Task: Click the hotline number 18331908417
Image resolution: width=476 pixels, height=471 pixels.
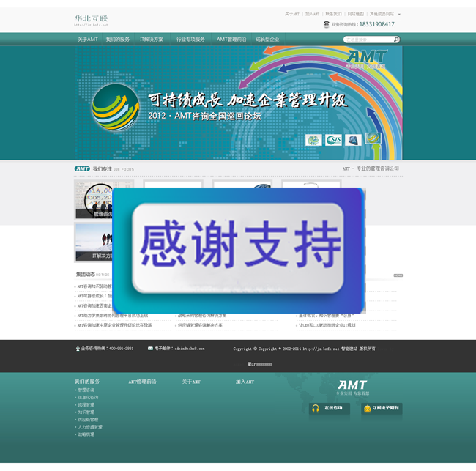Action: (376, 24)
